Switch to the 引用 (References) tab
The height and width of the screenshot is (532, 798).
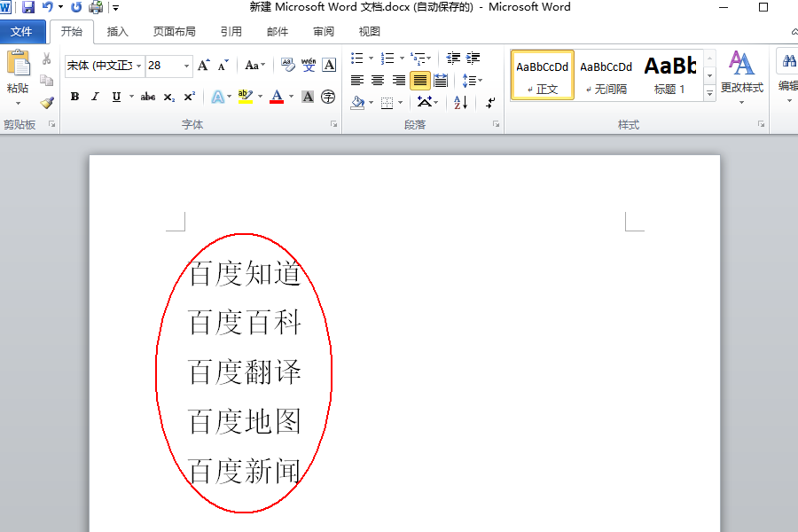pos(231,32)
